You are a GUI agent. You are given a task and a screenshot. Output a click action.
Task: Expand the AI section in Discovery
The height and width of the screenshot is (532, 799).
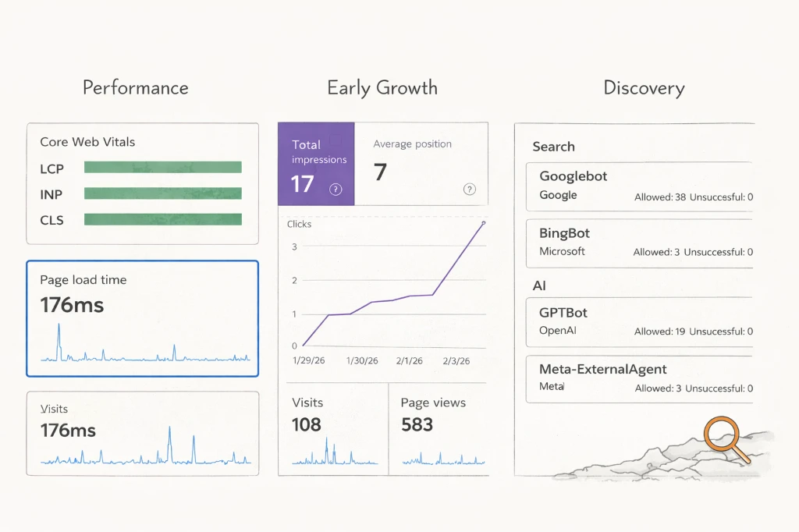tap(539, 286)
